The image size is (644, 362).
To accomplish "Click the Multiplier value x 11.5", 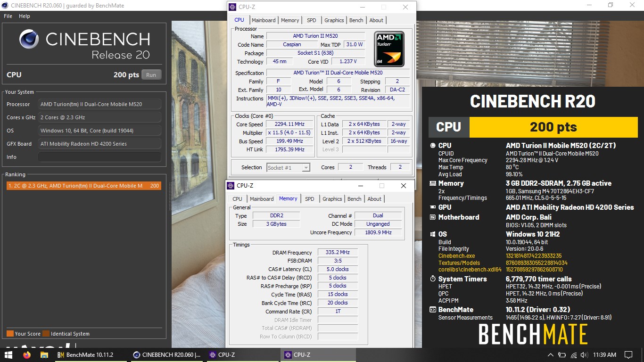I will pyautogui.click(x=289, y=133).
